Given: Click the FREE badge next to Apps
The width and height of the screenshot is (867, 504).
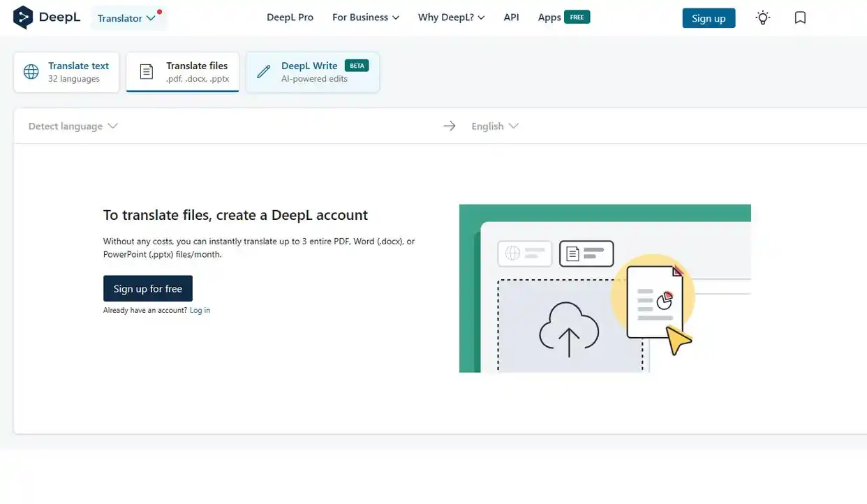Looking at the screenshot, I should (577, 17).
